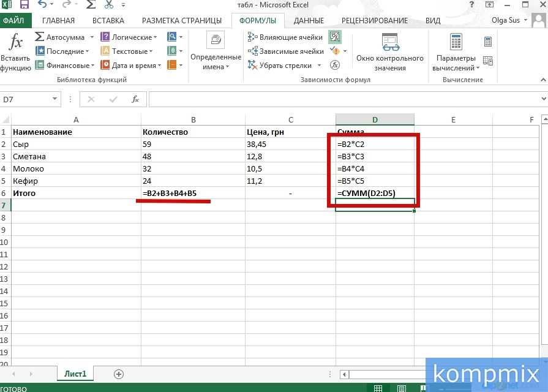Click the formula bar fx icon

[x=135, y=100]
